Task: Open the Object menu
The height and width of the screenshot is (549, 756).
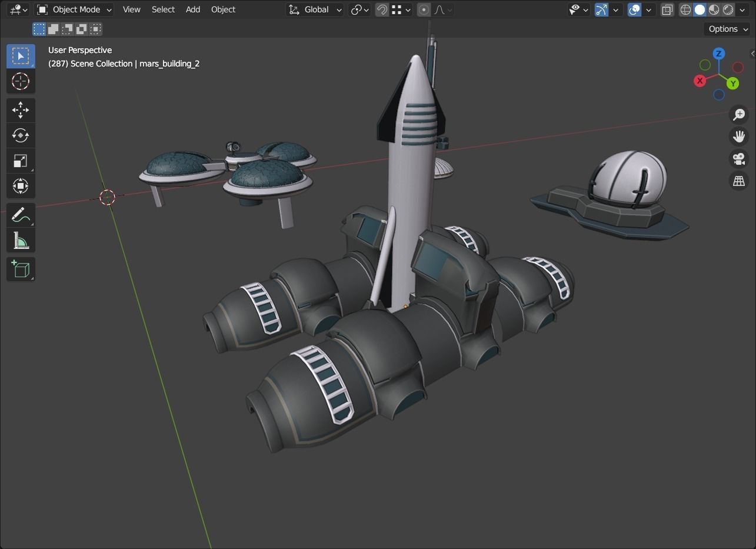Action: click(223, 9)
